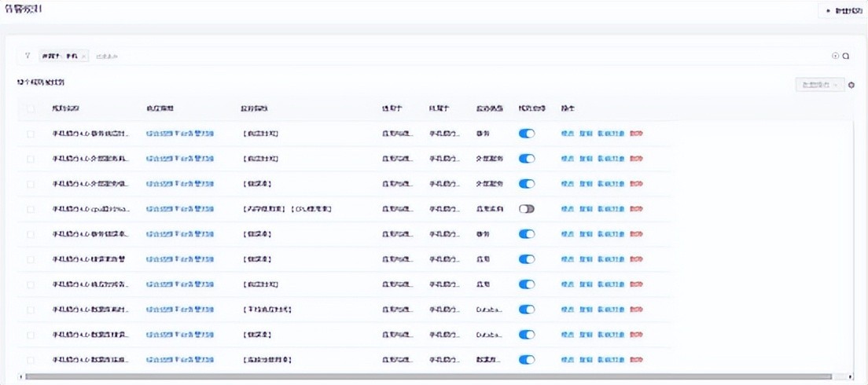
Task: Click first blue edit link in third row
Action: pyautogui.click(x=567, y=184)
